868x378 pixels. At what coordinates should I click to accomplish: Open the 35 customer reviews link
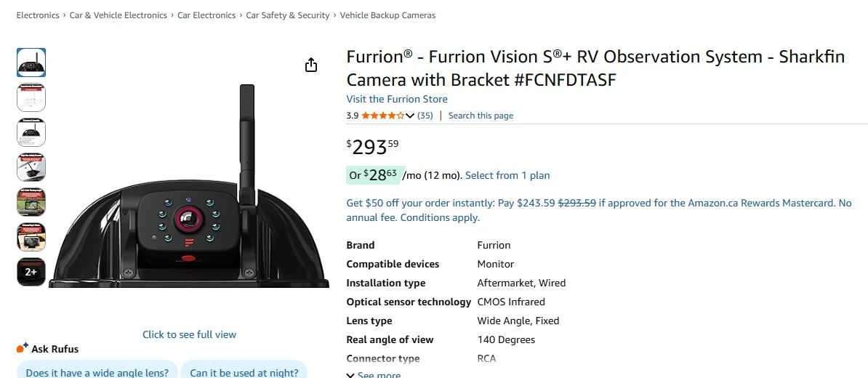425,116
